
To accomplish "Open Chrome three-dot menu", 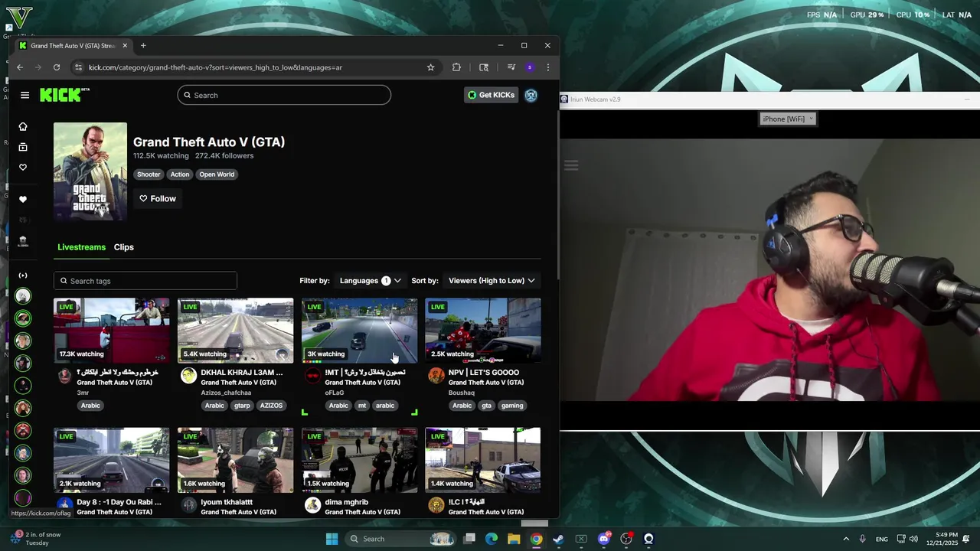I will [x=547, y=67].
